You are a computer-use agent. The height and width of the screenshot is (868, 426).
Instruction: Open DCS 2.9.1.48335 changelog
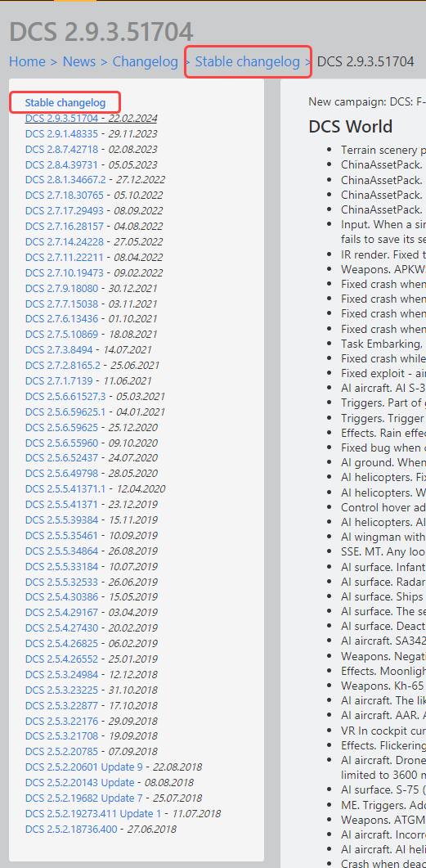[x=61, y=133]
